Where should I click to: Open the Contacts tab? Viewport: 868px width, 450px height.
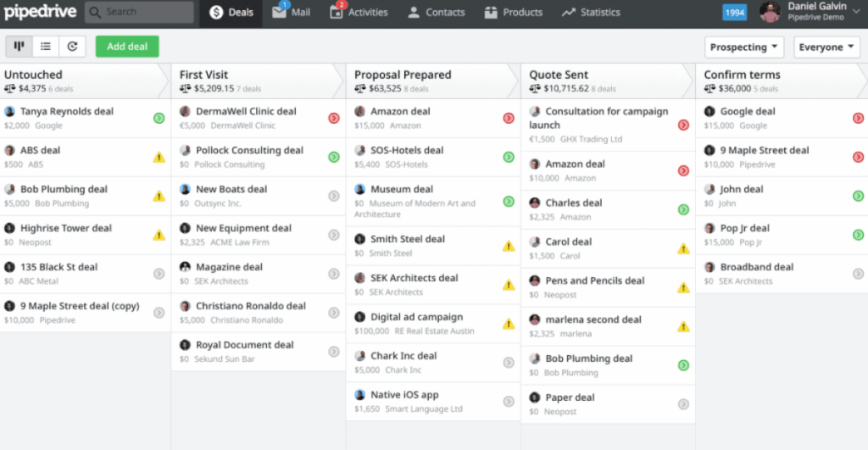437,12
